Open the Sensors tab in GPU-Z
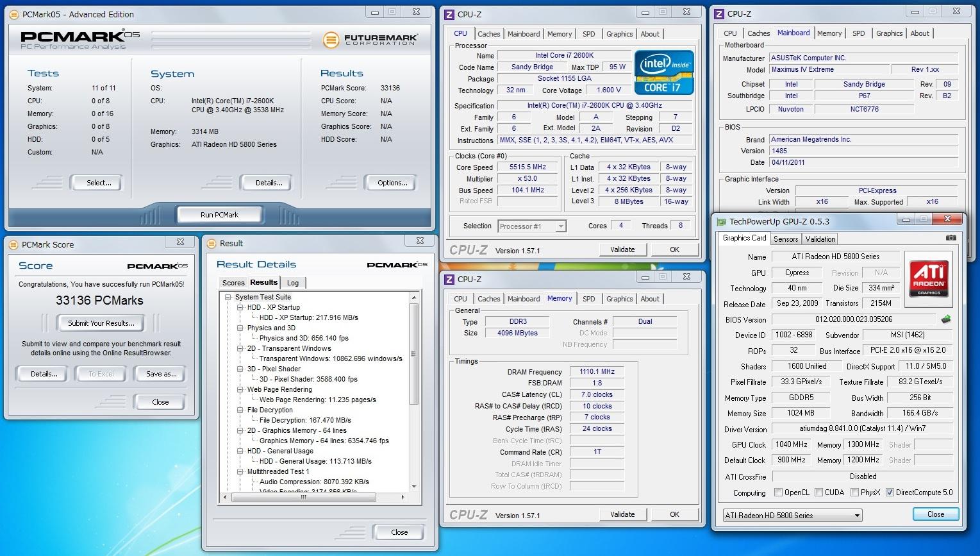Viewport: 980px width, 556px height. [786, 239]
